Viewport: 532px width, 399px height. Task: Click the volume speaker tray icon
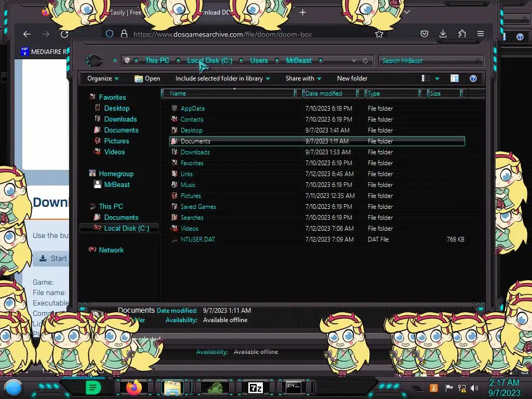(474, 388)
